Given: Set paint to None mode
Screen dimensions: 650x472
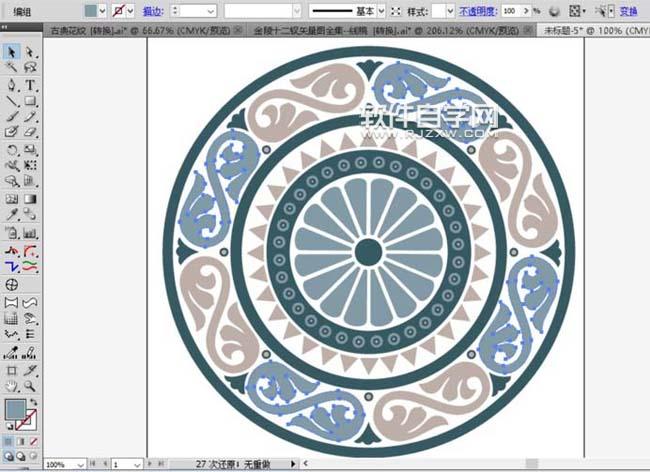Looking at the screenshot, I should [x=35, y=440].
